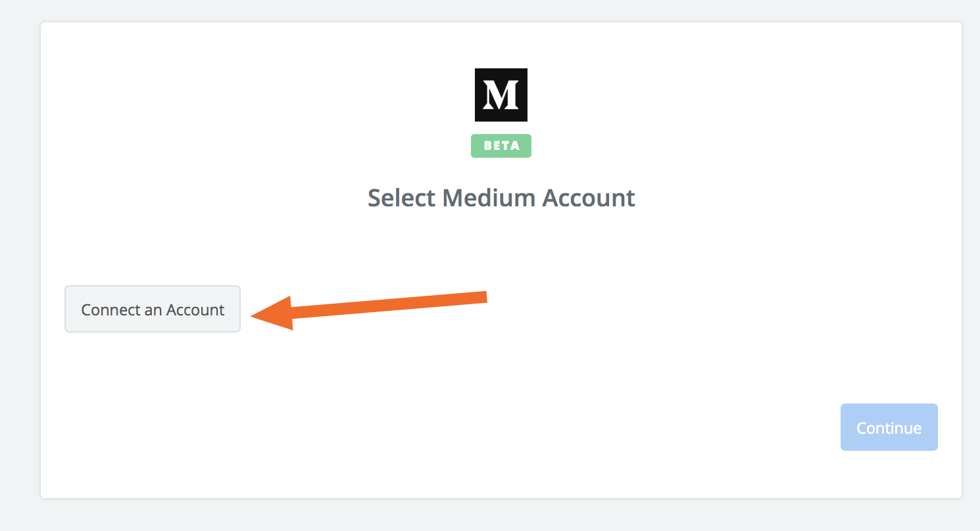The image size is (980, 531).
Task: Click the letter B in BETA badge
Action: coord(487,146)
